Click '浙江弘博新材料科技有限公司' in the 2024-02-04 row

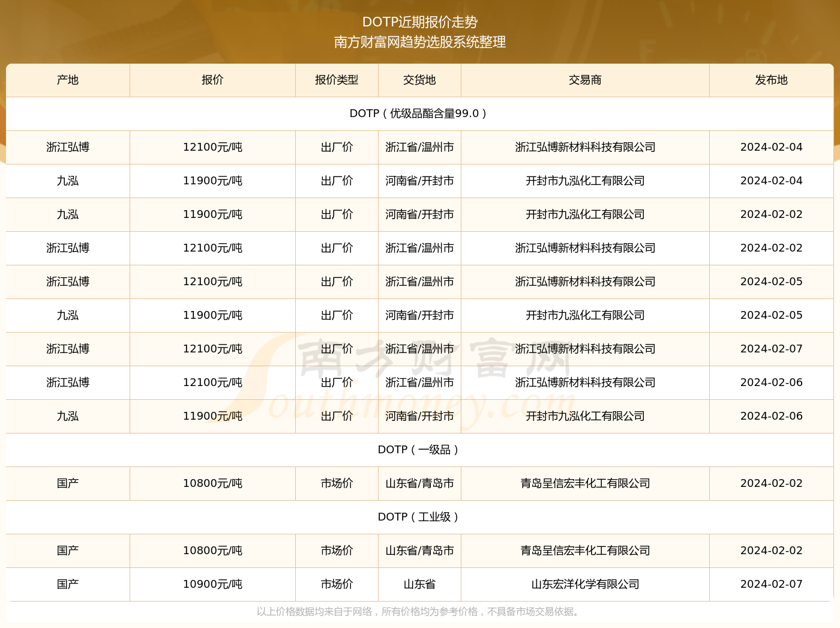[x=585, y=147]
